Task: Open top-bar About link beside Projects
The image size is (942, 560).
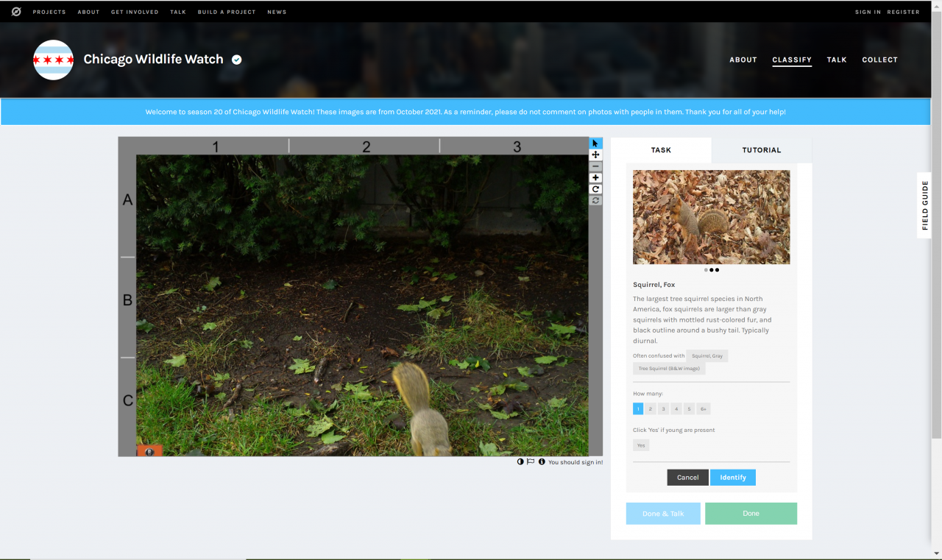Action: [88, 12]
